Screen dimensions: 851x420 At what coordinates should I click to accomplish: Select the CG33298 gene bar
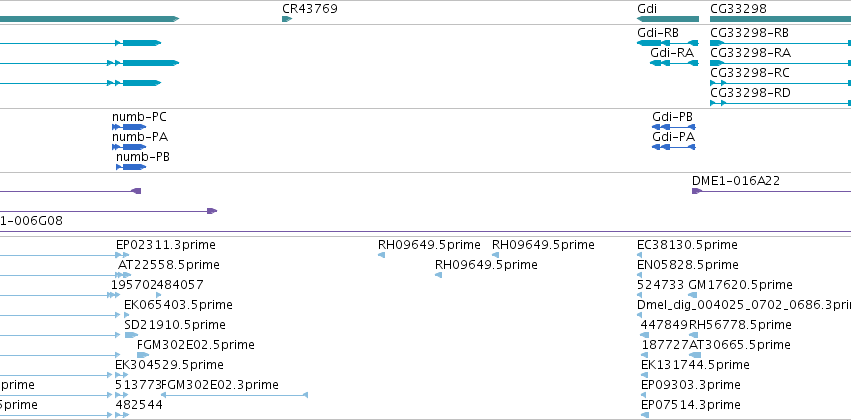point(780,20)
